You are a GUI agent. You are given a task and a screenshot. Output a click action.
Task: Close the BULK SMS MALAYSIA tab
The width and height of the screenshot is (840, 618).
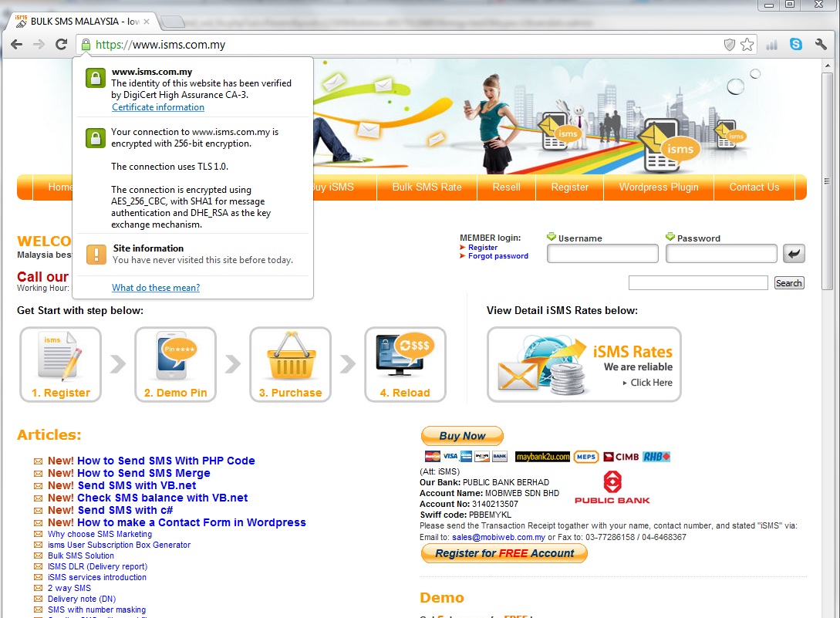pos(147,22)
